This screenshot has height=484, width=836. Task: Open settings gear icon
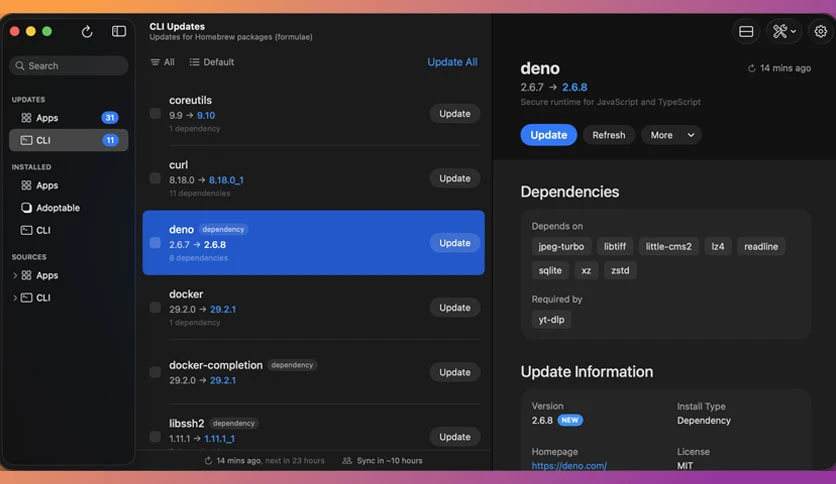pyautogui.click(x=821, y=31)
